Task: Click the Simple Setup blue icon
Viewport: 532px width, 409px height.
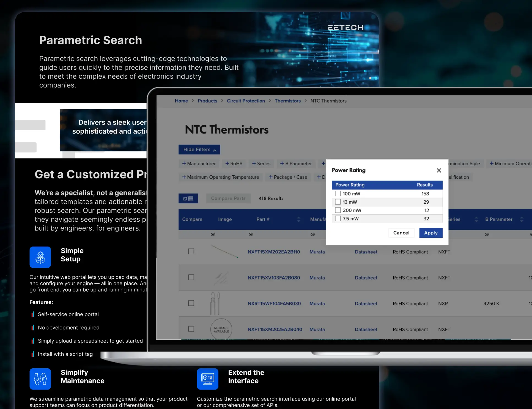Action: pyautogui.click(x=40, y=257)
